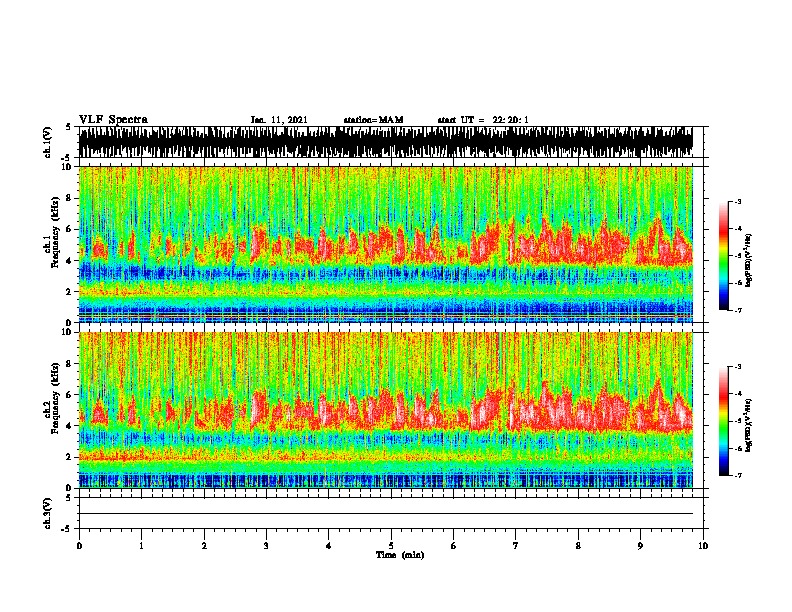Viewport: 792px width, 612px height.
Task: Click time axis tick label '1'
Action: point(141,546)
